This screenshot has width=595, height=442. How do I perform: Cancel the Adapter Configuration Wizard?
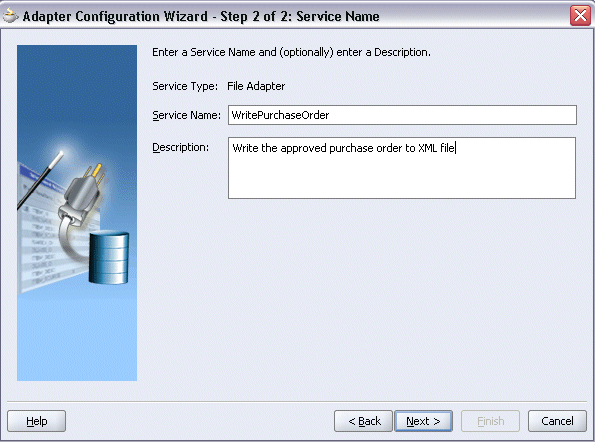tap(557, 421)
